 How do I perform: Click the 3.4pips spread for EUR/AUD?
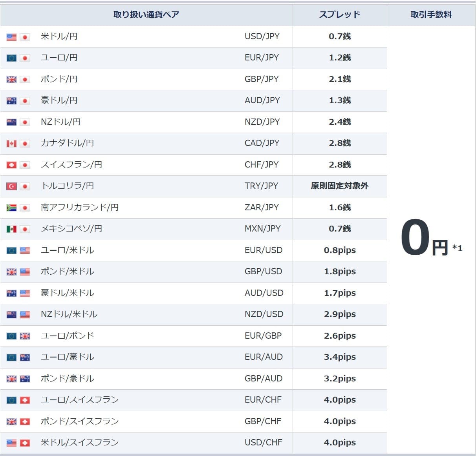(x=340, y=357)
